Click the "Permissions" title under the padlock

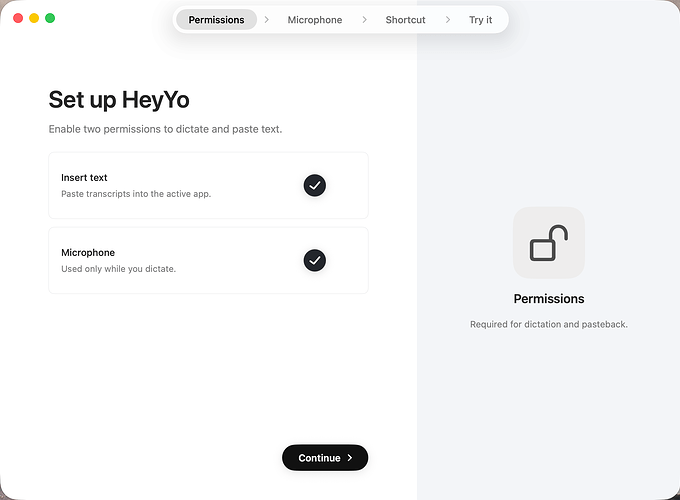(x=549, y=299)
